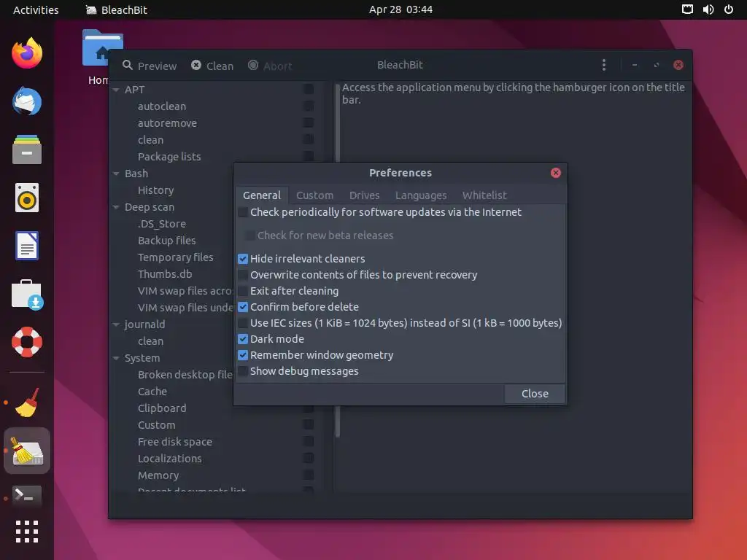747x560 pixels.
Task: Collapse the journald group
Action: [116, 324]
